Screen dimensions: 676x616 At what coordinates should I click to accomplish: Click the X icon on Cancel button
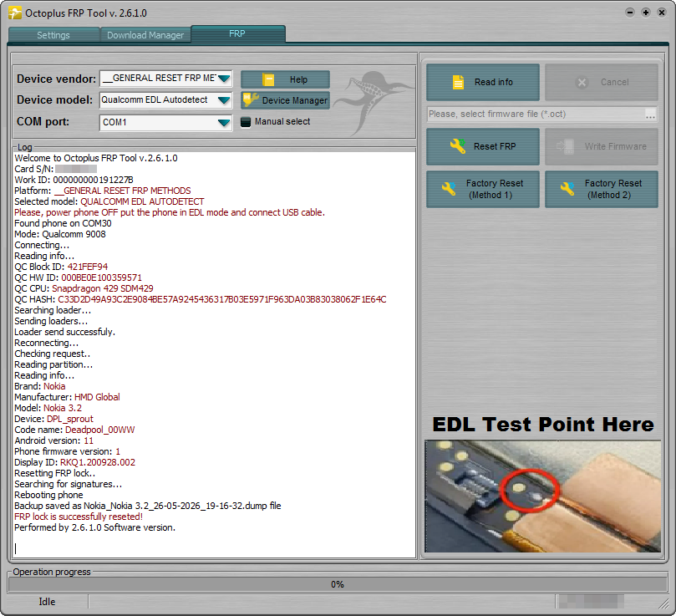coord(582,82)
